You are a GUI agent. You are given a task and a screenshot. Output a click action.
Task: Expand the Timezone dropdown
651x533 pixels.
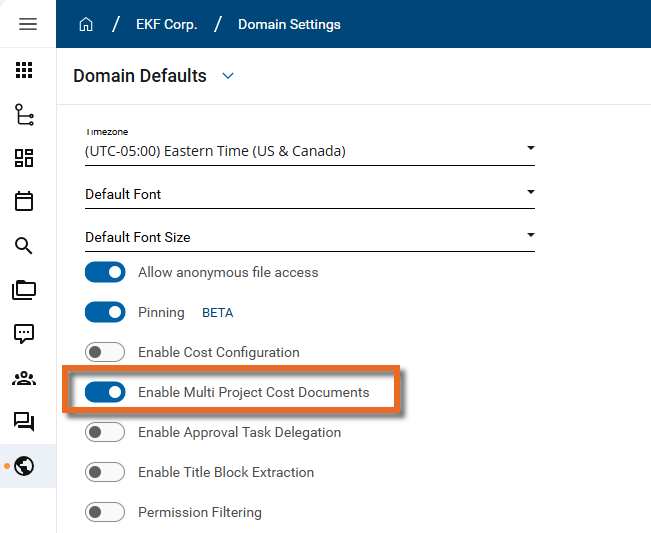(x=530, y=150)
